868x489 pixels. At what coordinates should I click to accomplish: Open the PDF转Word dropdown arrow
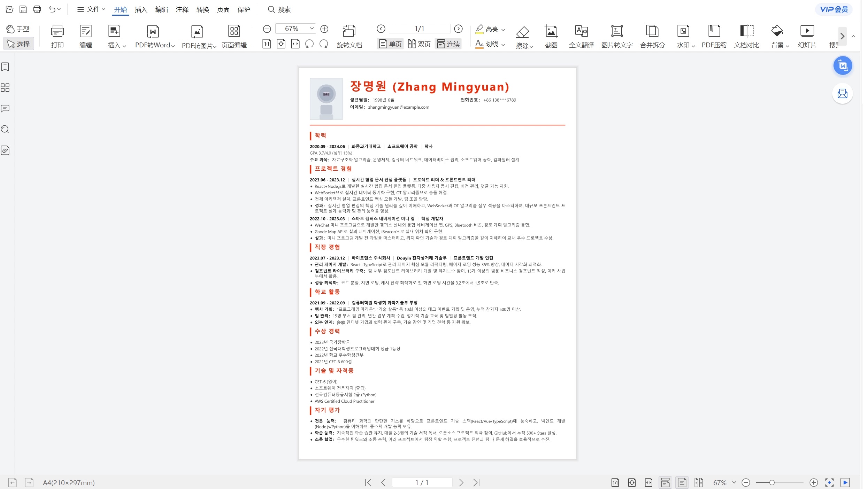pyautogui.click(x=174, y=46)
